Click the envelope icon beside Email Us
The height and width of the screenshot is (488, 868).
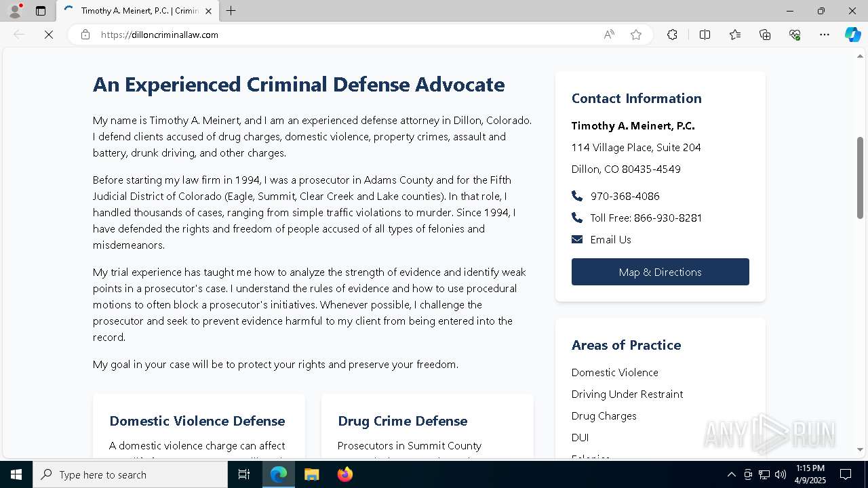(577, 239)
